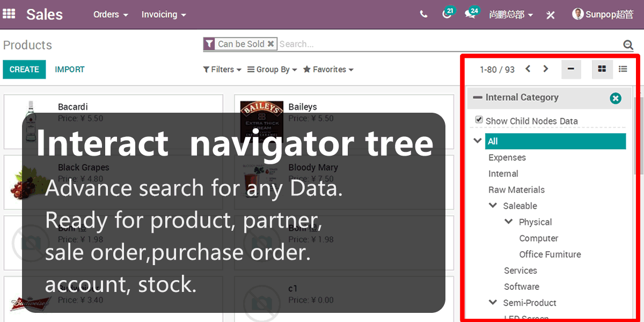Screen dimensions: 644x322
Task: Open activities clock icon with badge 21
Action: tap(447, 14)
